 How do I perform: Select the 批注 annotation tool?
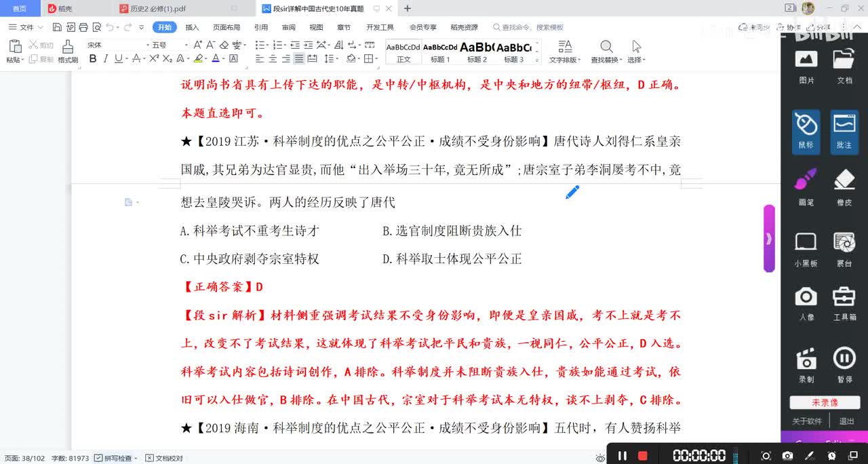[x=844, y=132]
